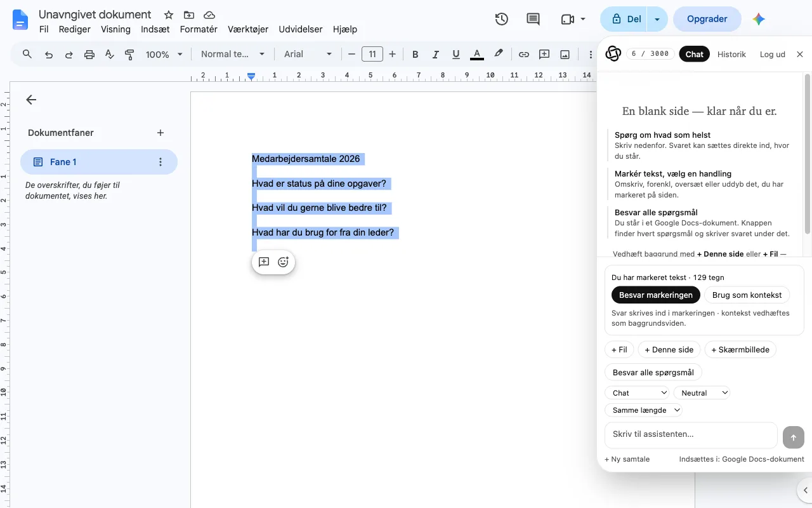The height and width of the screenshot is (508, 812).
Task: Open the text color picker
Action: point(477,55)
